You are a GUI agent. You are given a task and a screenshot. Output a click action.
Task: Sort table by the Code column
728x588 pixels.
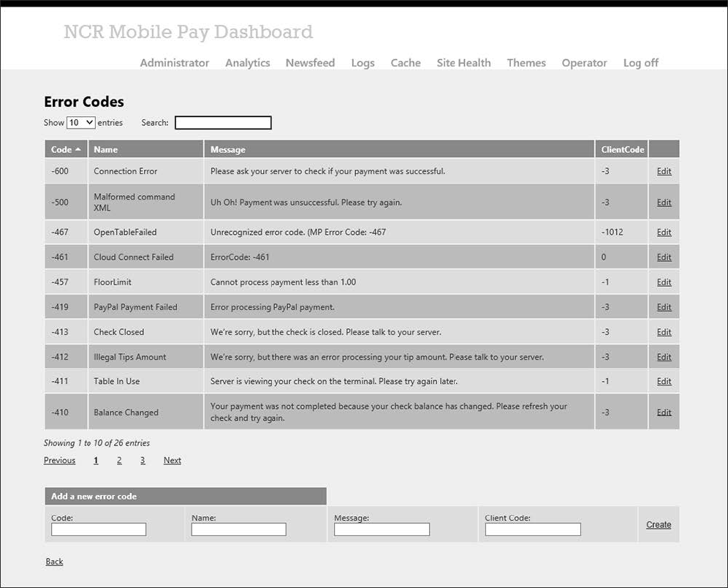(x=66, y=149)
